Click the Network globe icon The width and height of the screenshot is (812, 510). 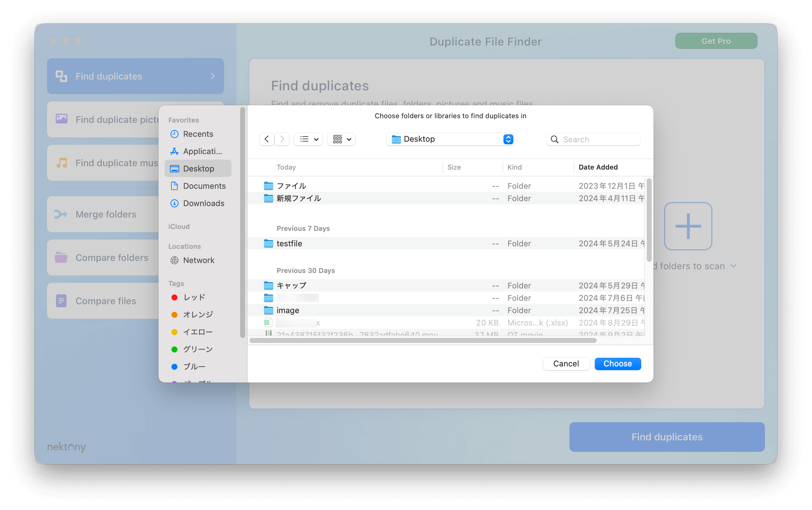coord(174,260)
